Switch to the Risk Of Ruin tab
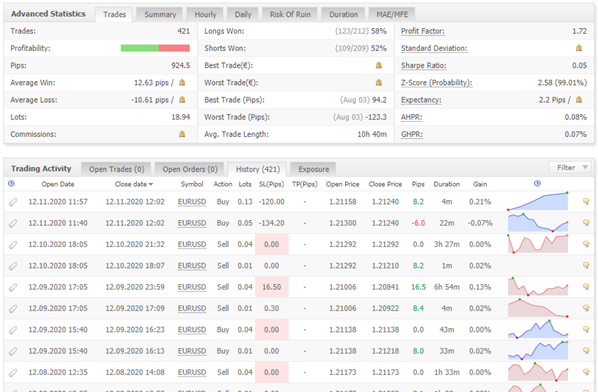Image resolution: width=598 pixels, height=392 pixels. (290, 14)
